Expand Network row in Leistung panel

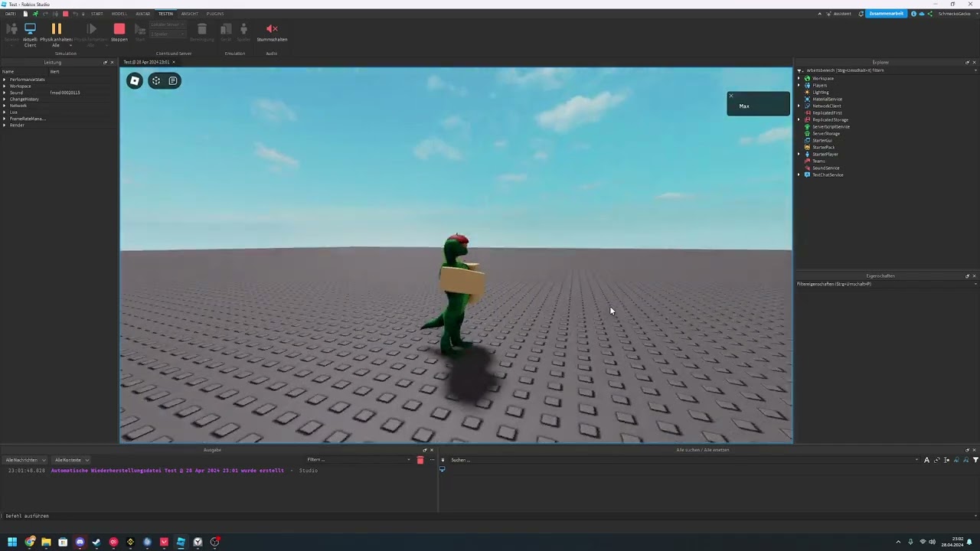pos(4,106)
